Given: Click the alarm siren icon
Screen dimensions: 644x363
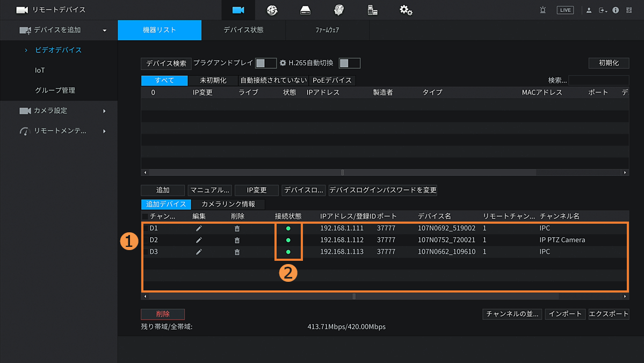Looking at the screenshot, I should [542, 10].
